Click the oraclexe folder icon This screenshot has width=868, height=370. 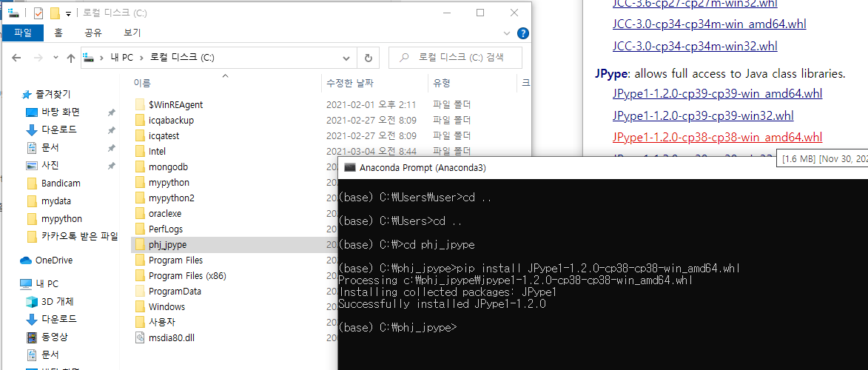(x=140, y=213)
